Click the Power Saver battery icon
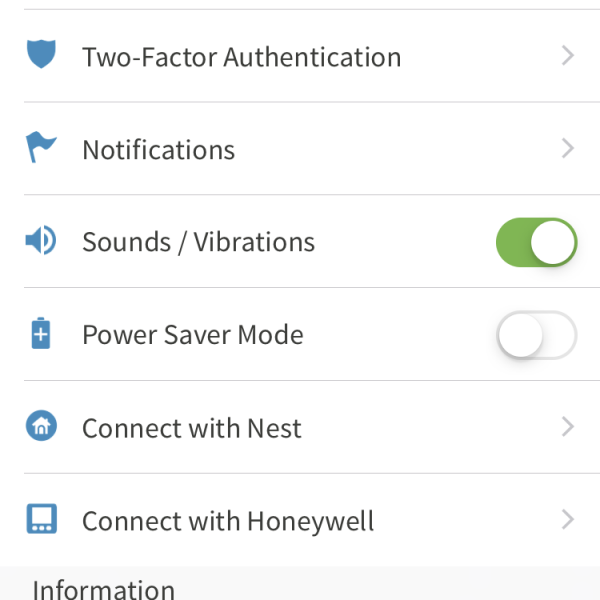The image size is (600, 600). click(x=41, y=334)
